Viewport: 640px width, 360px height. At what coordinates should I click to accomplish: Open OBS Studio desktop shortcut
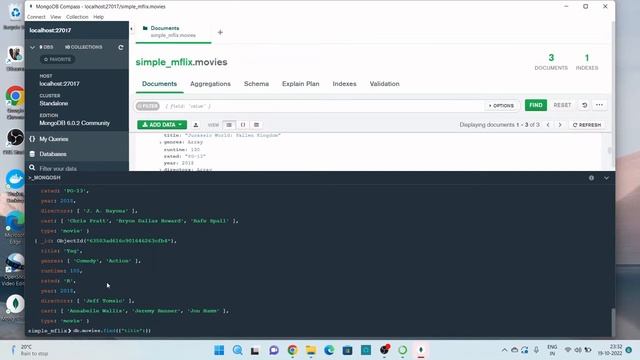tap(15, 141)
